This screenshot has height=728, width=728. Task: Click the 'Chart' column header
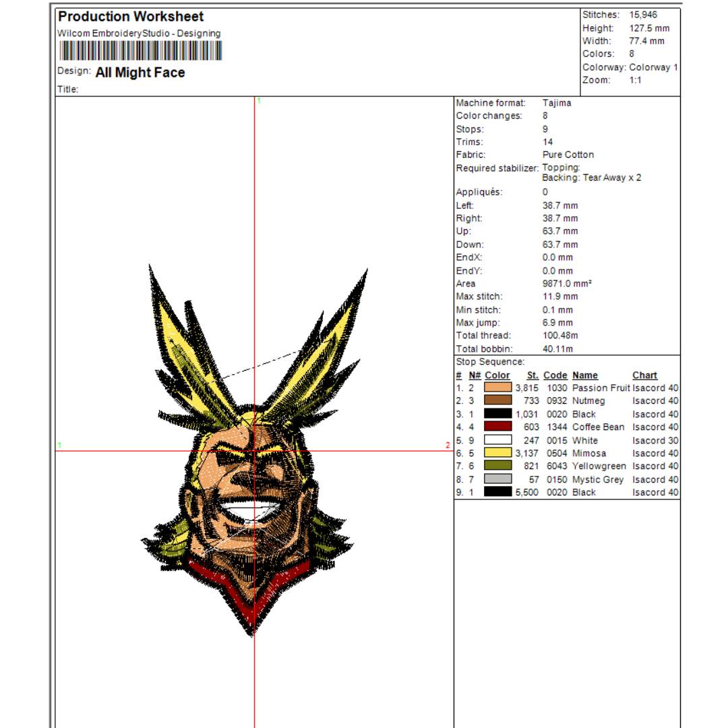[644, 375]
